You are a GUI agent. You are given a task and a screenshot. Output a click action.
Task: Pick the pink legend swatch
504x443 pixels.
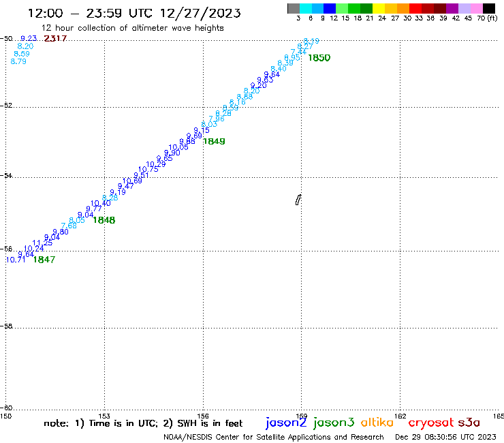[x=477, y=8]
